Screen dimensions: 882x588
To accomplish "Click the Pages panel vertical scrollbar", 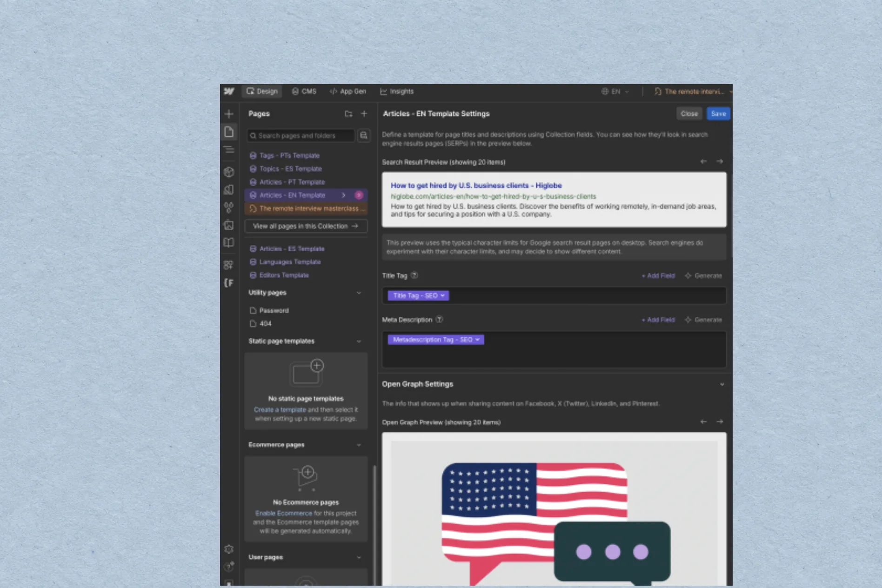I will point(374,525).
